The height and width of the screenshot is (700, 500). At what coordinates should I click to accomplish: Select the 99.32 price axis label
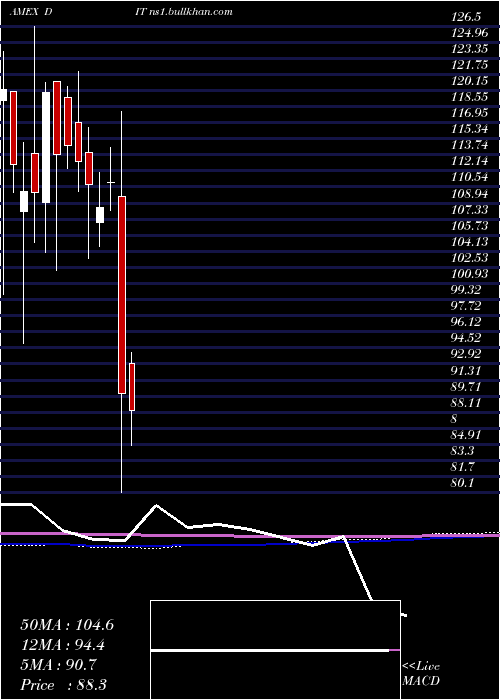(466, 290)
